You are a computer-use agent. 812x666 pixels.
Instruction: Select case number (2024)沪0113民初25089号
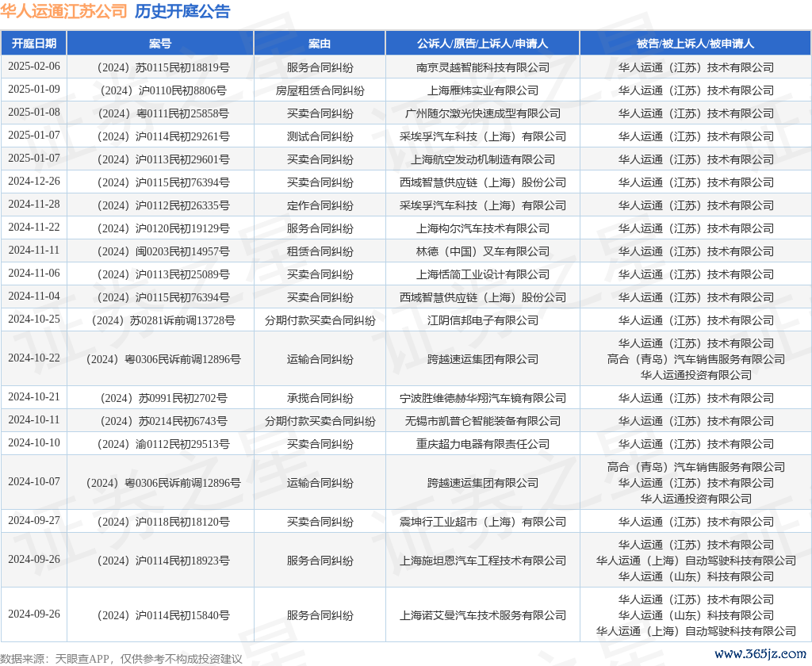click(x=163, y=274)
